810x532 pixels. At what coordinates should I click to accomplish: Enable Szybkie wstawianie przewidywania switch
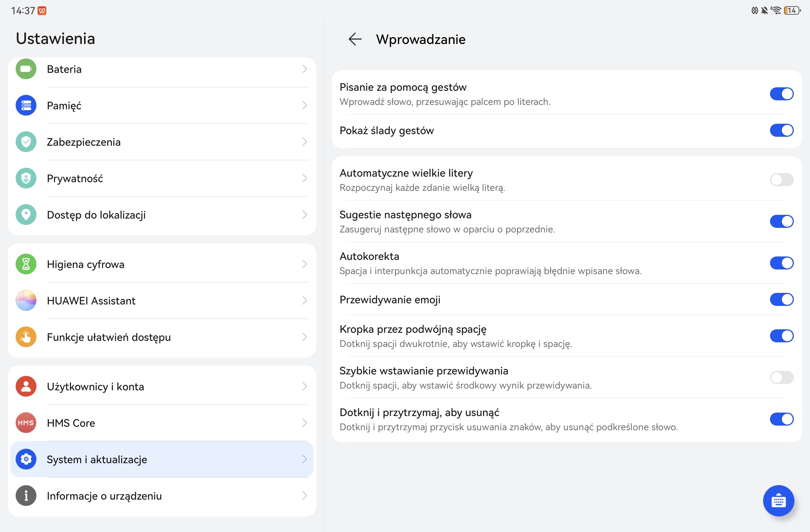782,378
